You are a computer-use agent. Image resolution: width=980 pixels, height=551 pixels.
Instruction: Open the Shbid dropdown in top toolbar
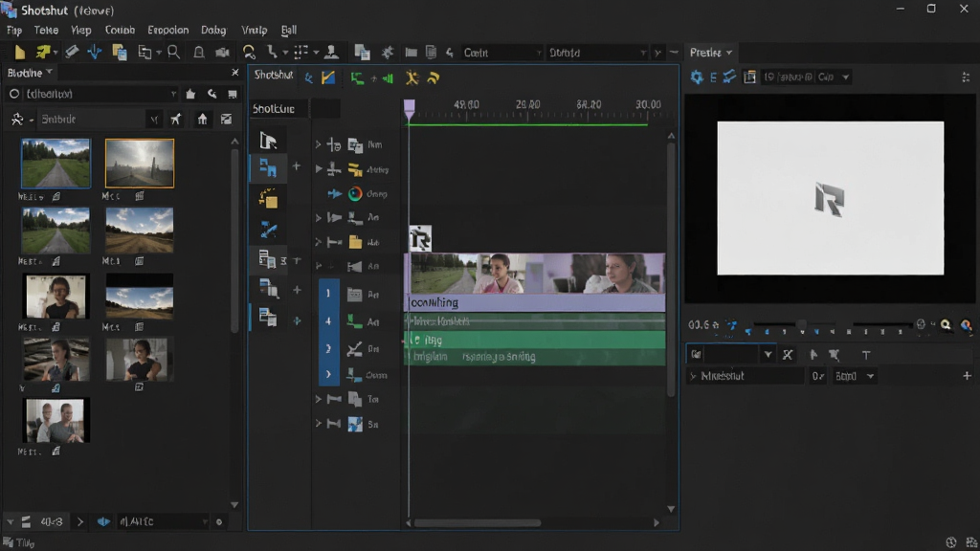pos(597,53)
